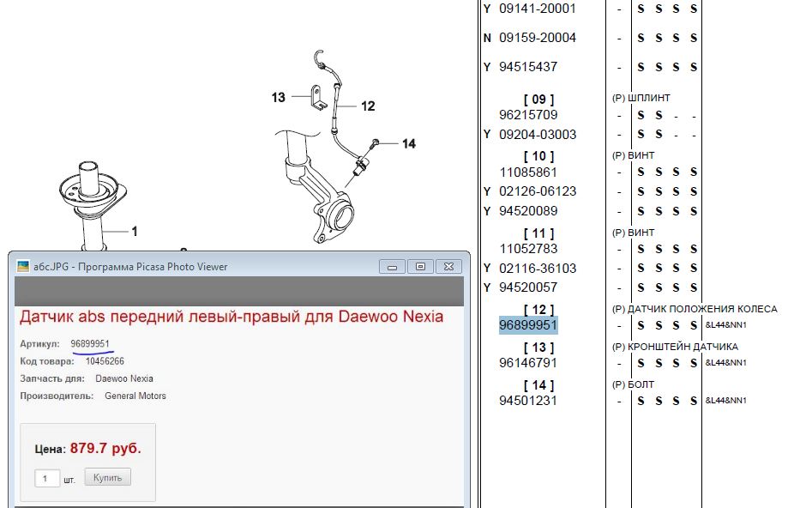
Task: Click part number 09159-20004 in the catalog
Action: click(538, 38)
